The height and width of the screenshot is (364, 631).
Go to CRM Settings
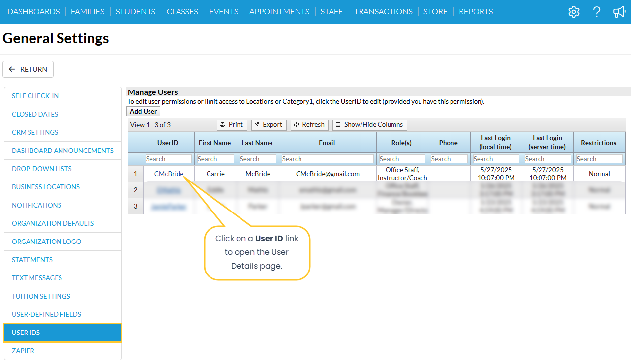click(63, 132)
